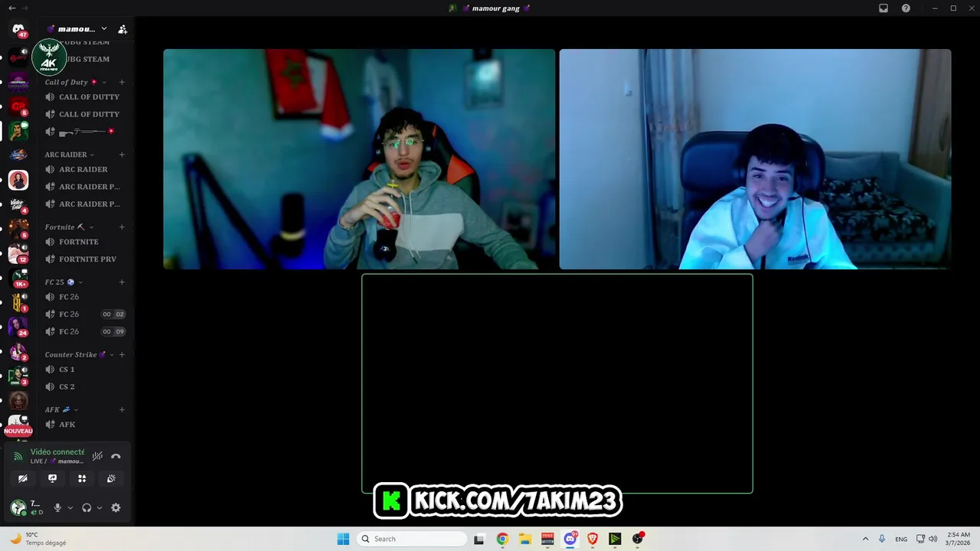Open the activities launcher icon
This screenshot has width=980, height=551.
coord(82,478)
